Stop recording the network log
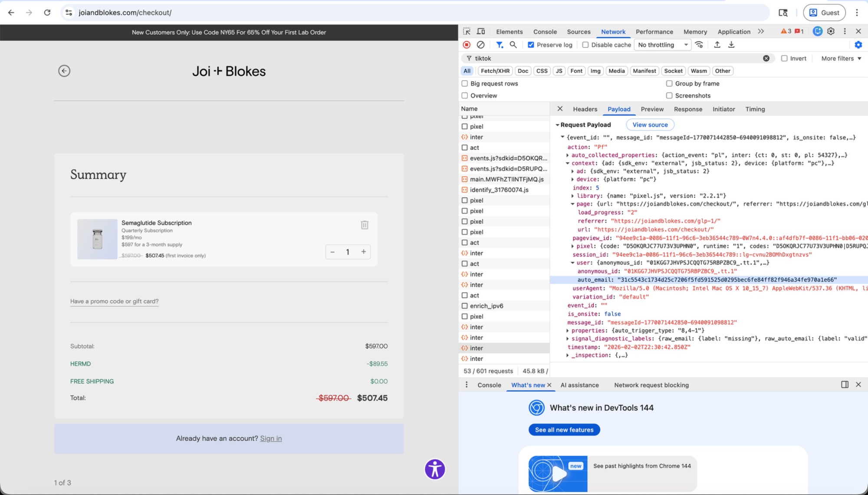 pyautogui.click(x=466, y=45)
